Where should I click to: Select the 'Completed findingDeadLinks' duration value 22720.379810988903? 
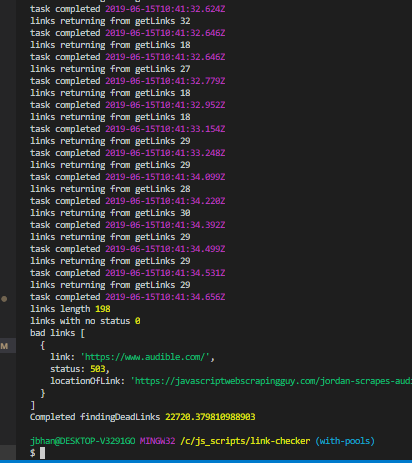pos(210,417)
